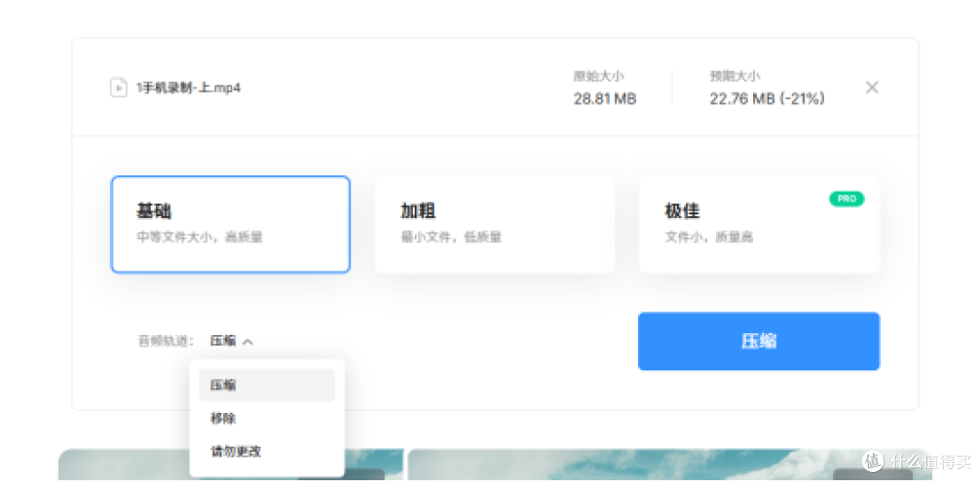This screenshot has height=482, width=980.
Task: Remove the file with the X button
Action: 872,87
